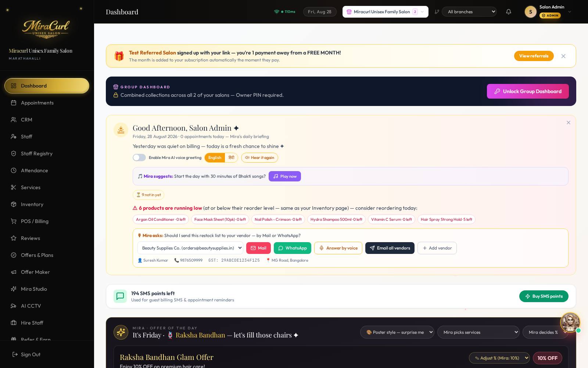This screenshot has width=588, height=368.
Task: Click the Hire Staff briefcase icon
Action: click(14, 323)
